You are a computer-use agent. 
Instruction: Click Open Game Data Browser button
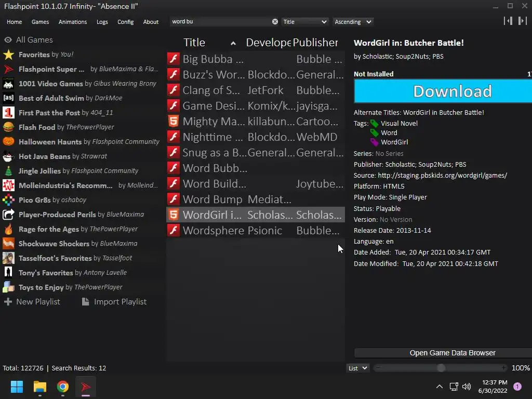coord(443,353)
